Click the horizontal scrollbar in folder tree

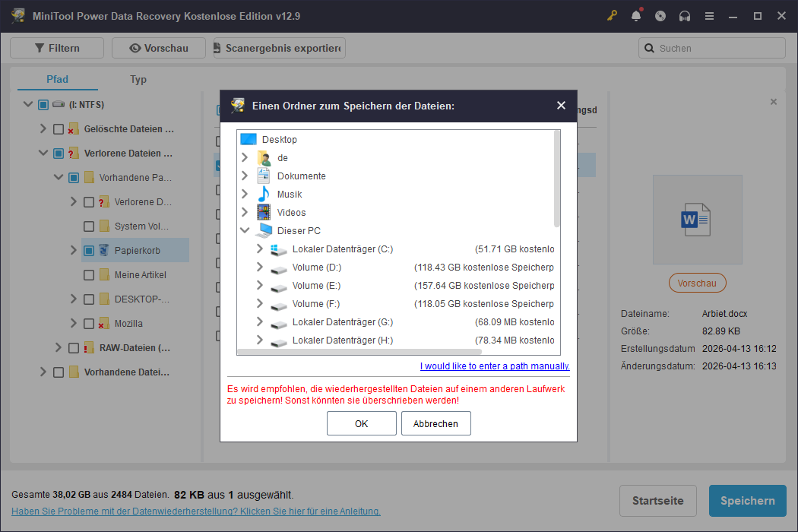(x=359, y=351)
